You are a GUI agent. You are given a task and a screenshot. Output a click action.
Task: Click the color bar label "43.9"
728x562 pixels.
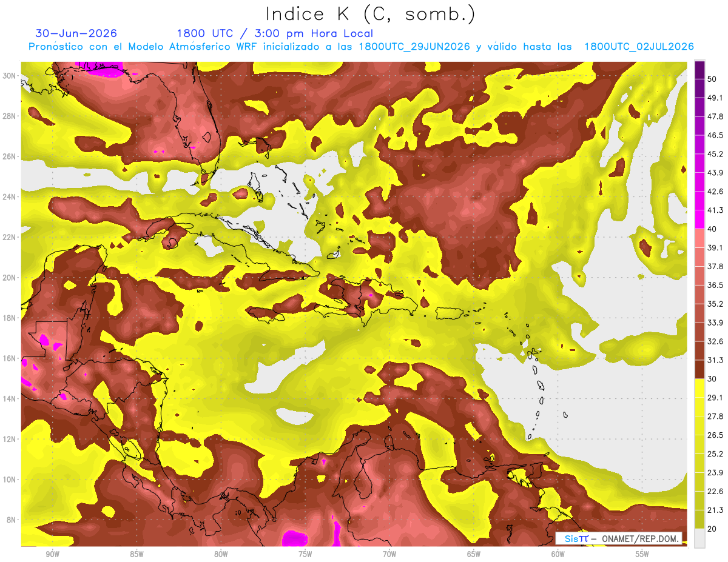click(x=715, y=172)
